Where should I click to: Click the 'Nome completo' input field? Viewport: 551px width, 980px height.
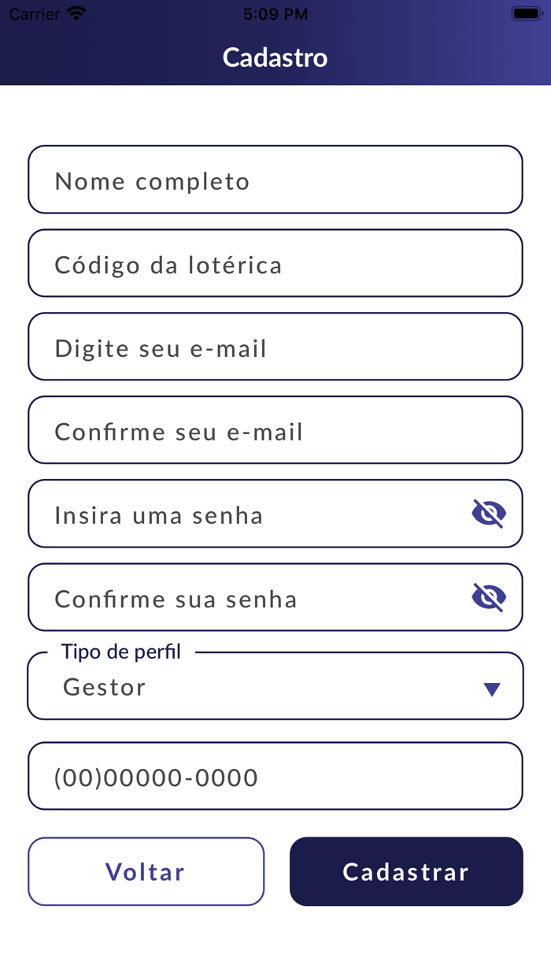click(275, 180)
